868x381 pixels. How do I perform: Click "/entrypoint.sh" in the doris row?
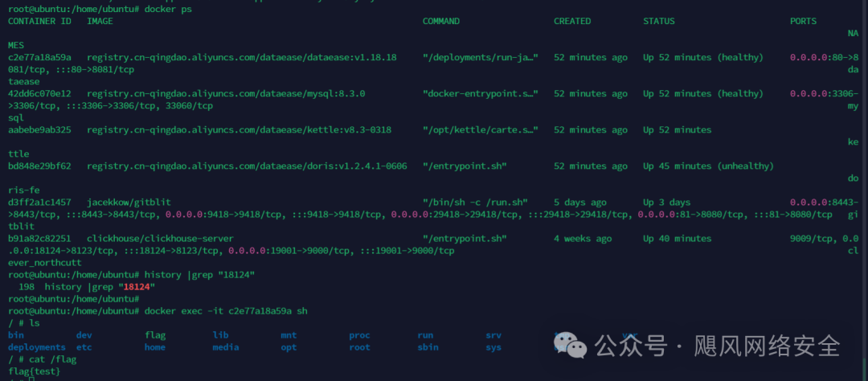pos(465,166)
